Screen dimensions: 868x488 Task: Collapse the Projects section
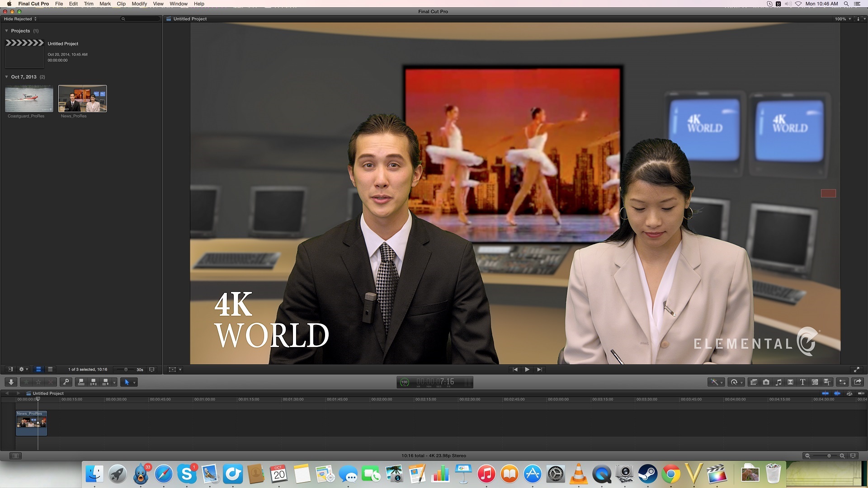pos(6,31)
